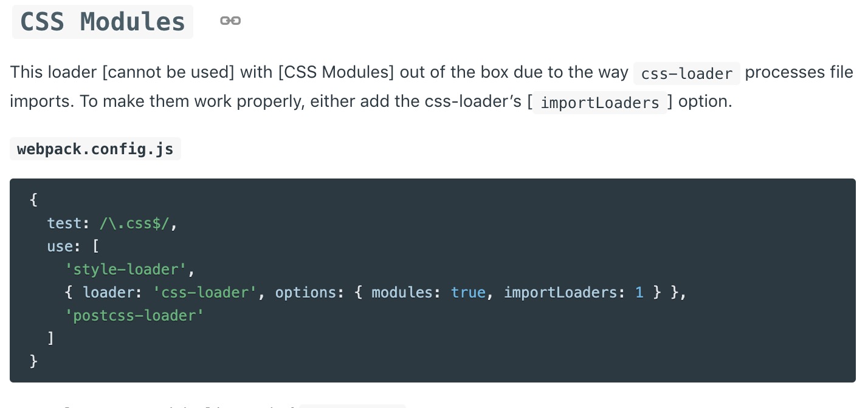Click the test key in the code block
Screen dimensions: 868x408
click(x=64, y=223)
